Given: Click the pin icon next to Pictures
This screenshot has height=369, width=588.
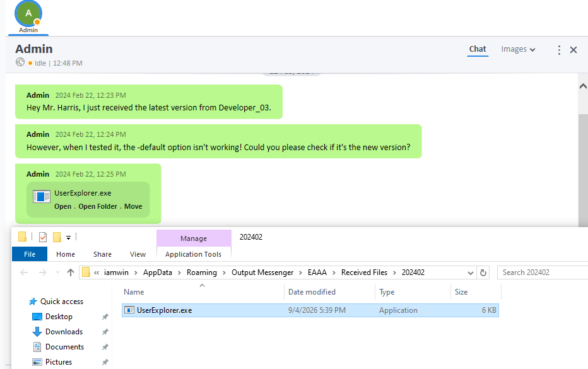Looking at the screenshot, I should (105, 362).
